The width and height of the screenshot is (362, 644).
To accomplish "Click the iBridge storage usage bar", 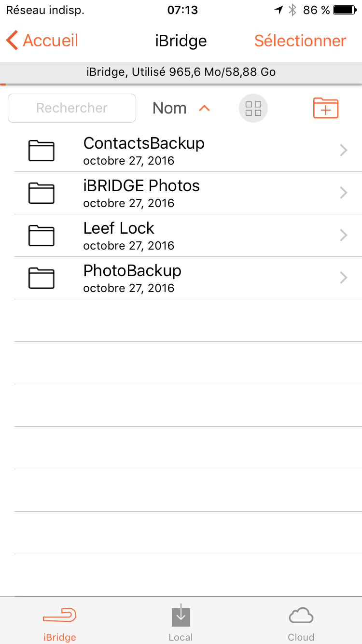I will pos(181,73).
